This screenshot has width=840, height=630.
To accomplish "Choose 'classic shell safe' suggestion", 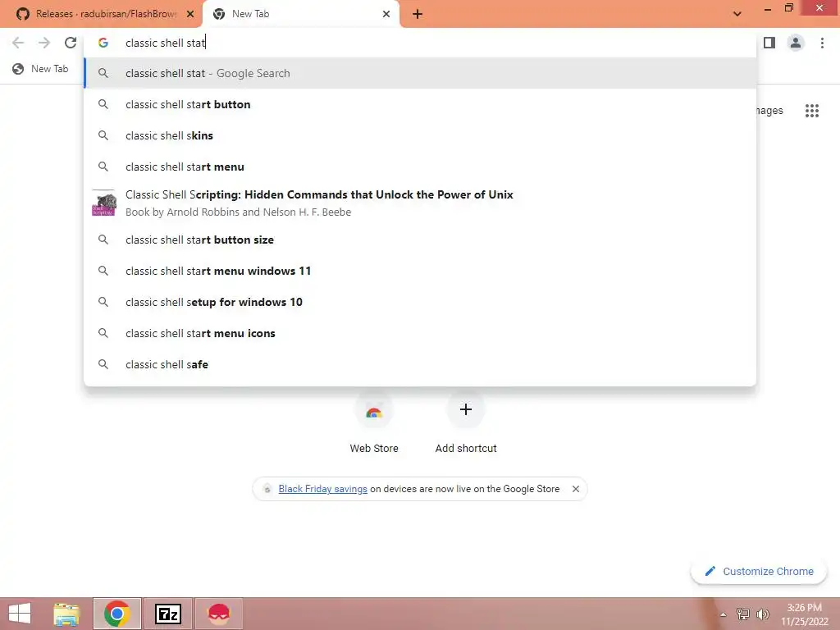I will pyautogui.click(x=420, y=364).
